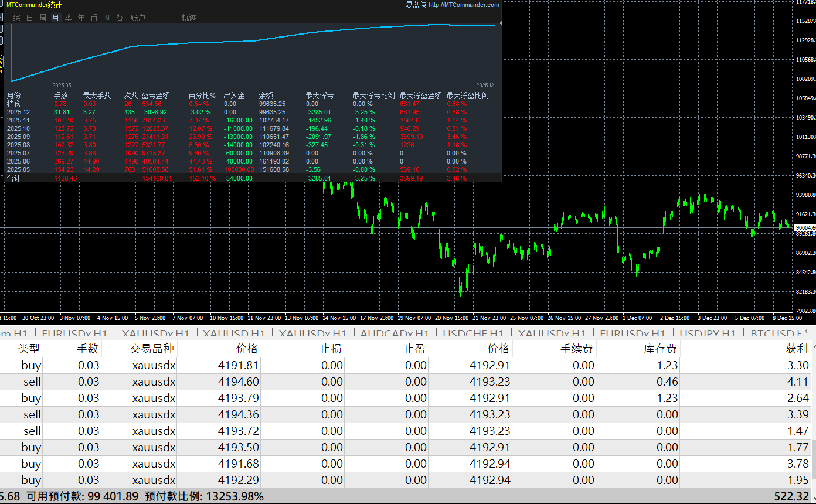Open the MTCommander.com website link

coord(464,5)
